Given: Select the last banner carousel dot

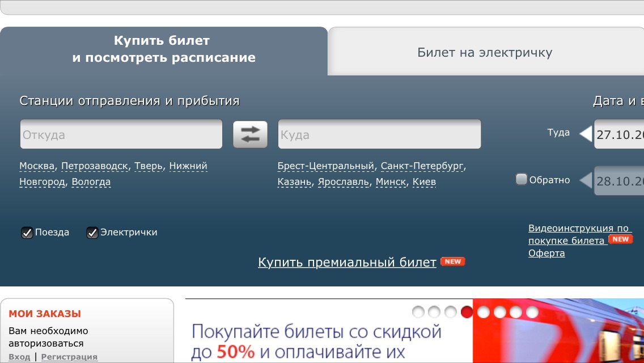Looking at the screenshot, I should point(532,312).
